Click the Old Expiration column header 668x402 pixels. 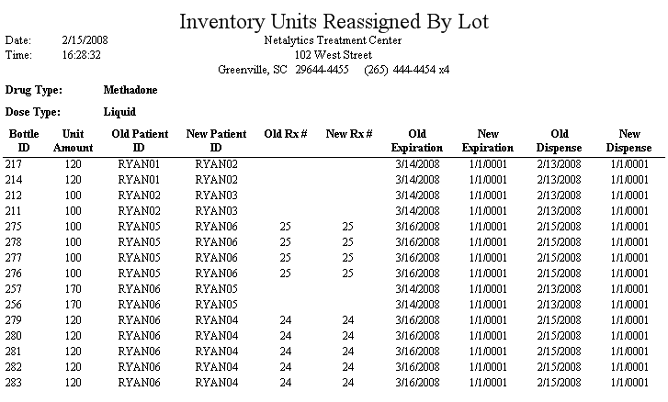point(417,141)
